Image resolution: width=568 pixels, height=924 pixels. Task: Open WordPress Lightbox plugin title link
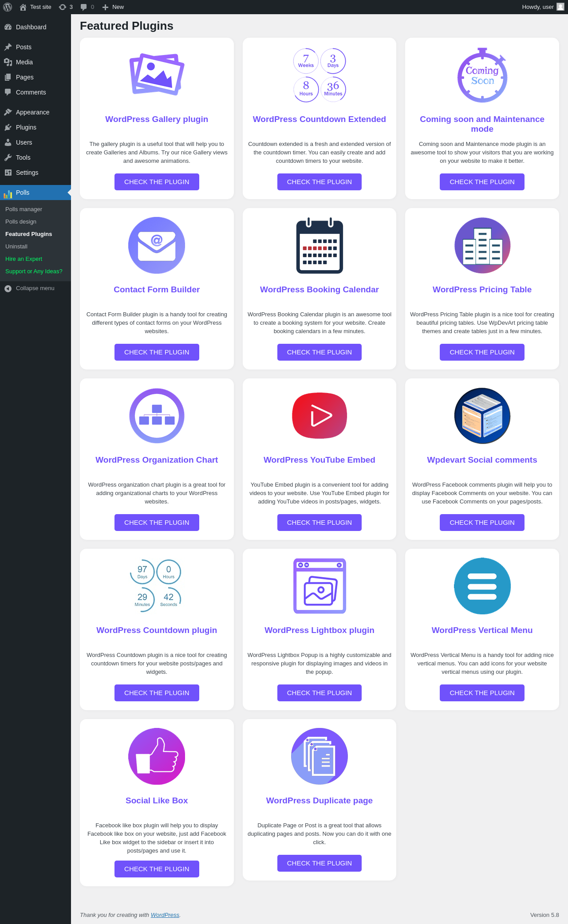click(319, 630)
